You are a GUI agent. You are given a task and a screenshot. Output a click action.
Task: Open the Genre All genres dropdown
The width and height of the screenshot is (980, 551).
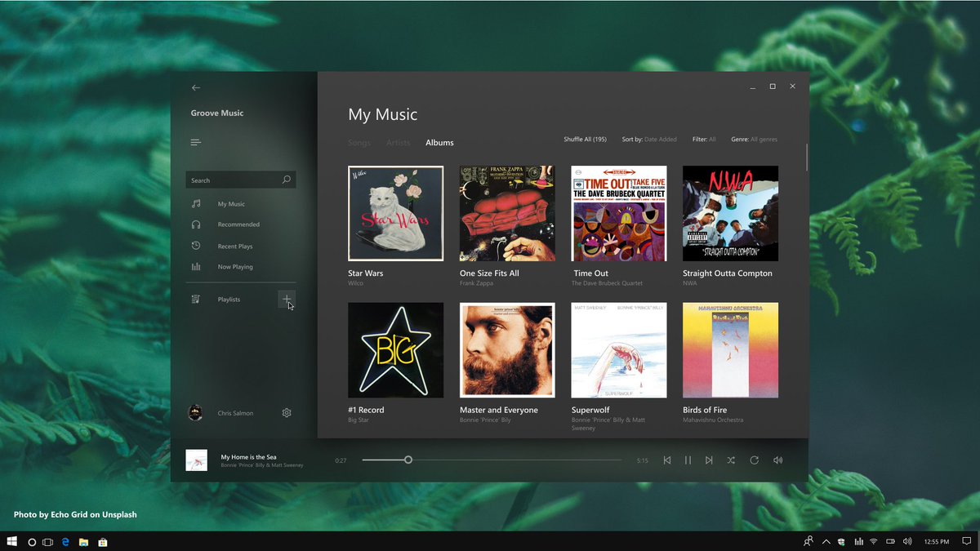[754, 140]
